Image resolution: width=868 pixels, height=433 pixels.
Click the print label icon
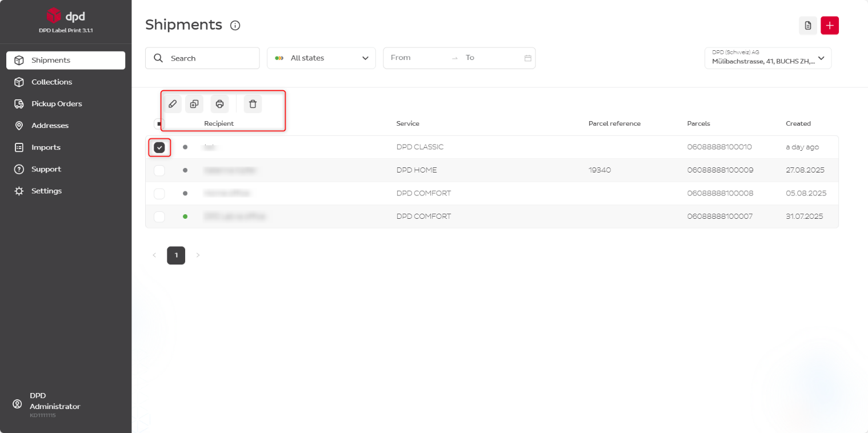click(x=219, y=104)
